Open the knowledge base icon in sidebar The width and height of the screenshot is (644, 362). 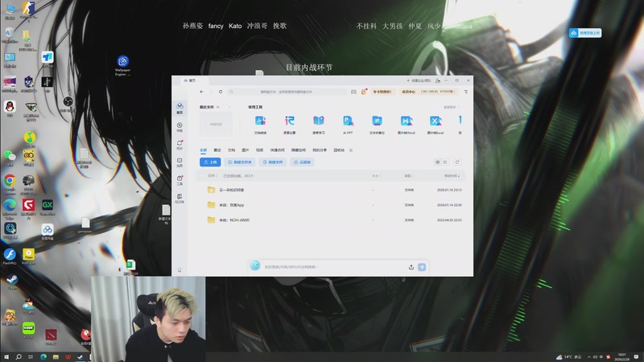[x=180, y=198]
